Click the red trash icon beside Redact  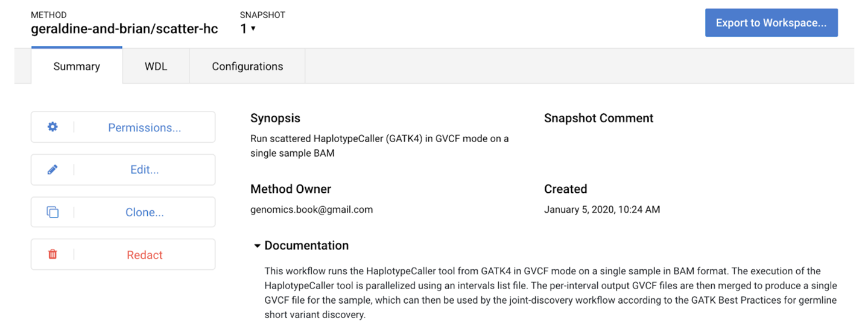52,254
